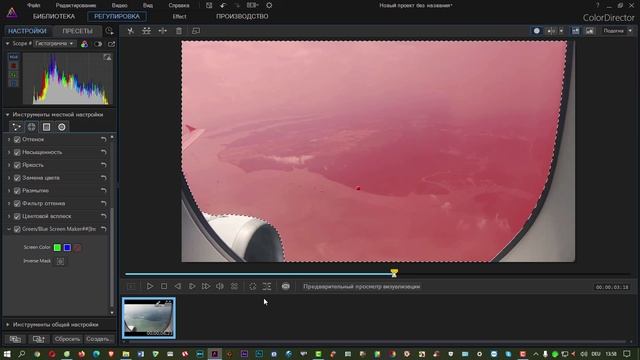Expand the Оттенок section
This screenshot has width=640, height=360.
click(9, 140)
